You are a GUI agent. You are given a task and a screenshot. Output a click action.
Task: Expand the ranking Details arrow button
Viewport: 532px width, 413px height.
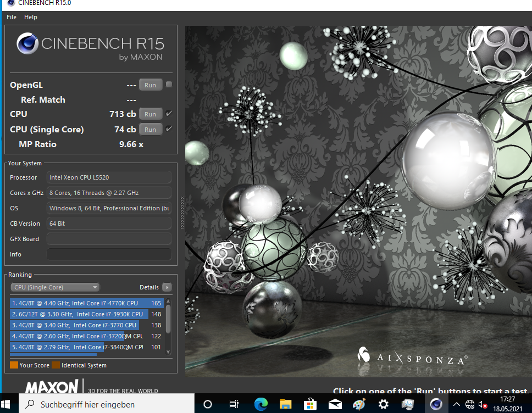tap(167, 287)
